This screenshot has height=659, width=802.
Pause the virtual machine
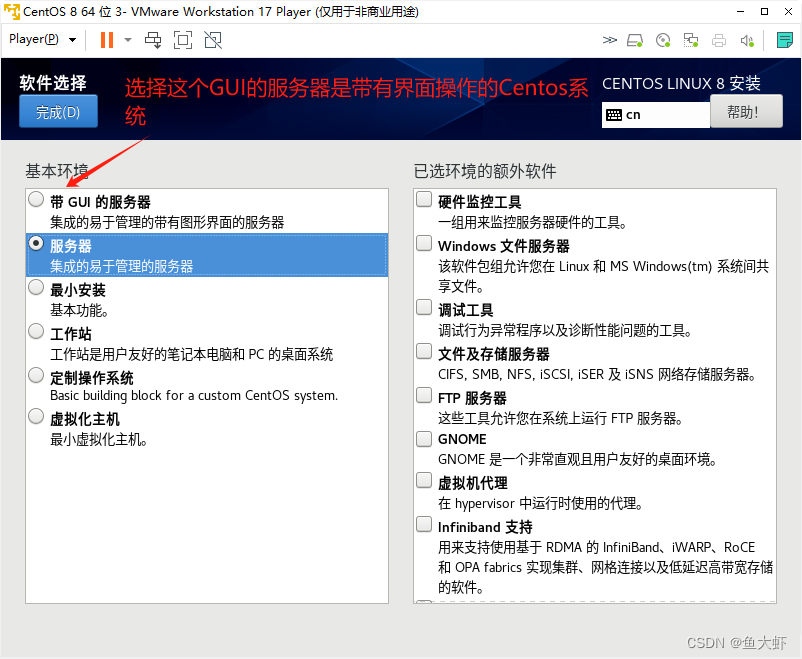click(107, 40)
